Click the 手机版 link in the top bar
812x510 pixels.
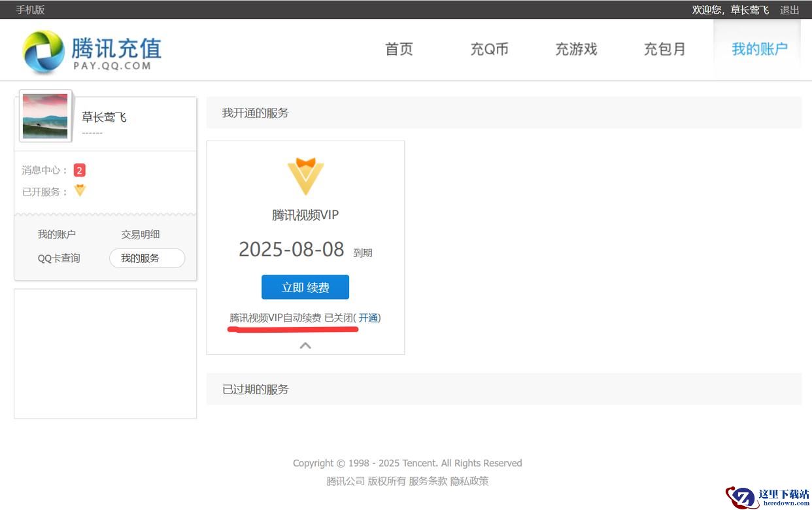pos(30,10)
